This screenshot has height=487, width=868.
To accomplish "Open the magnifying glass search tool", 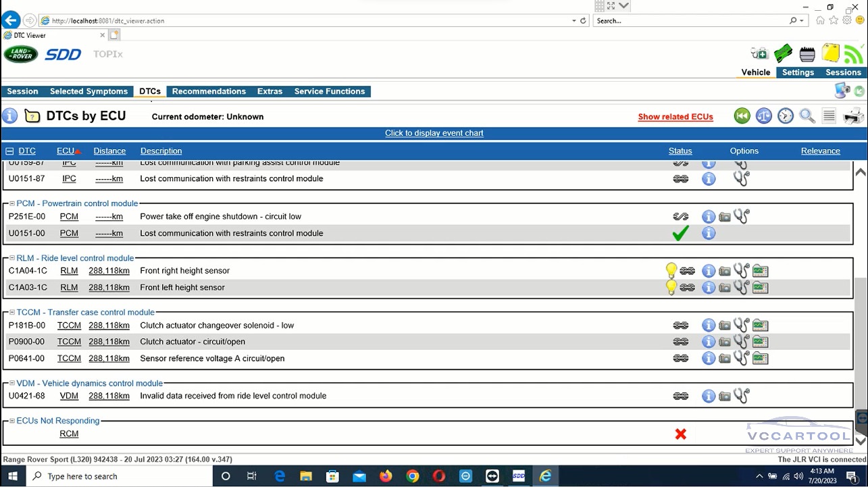I will (x=807, y=116).
